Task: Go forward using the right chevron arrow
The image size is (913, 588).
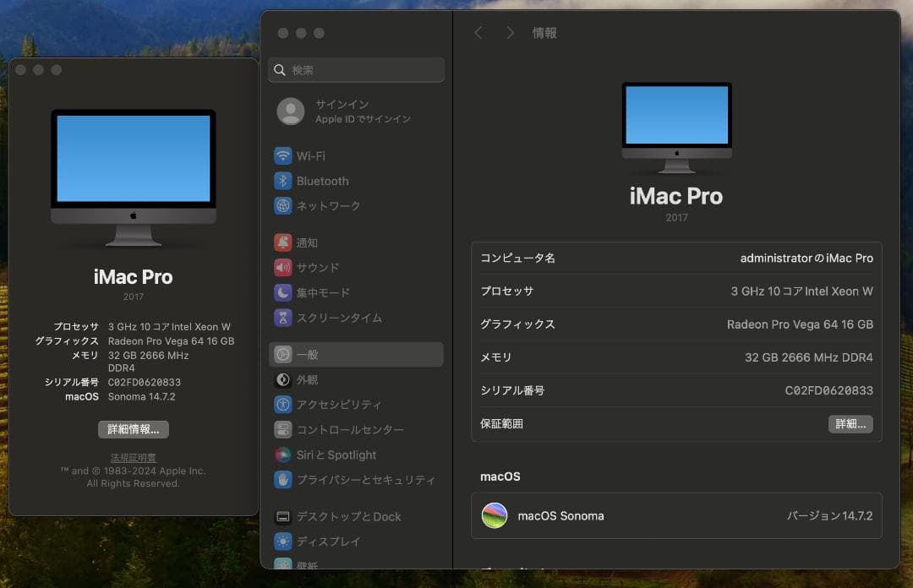Action: [510, 32]
